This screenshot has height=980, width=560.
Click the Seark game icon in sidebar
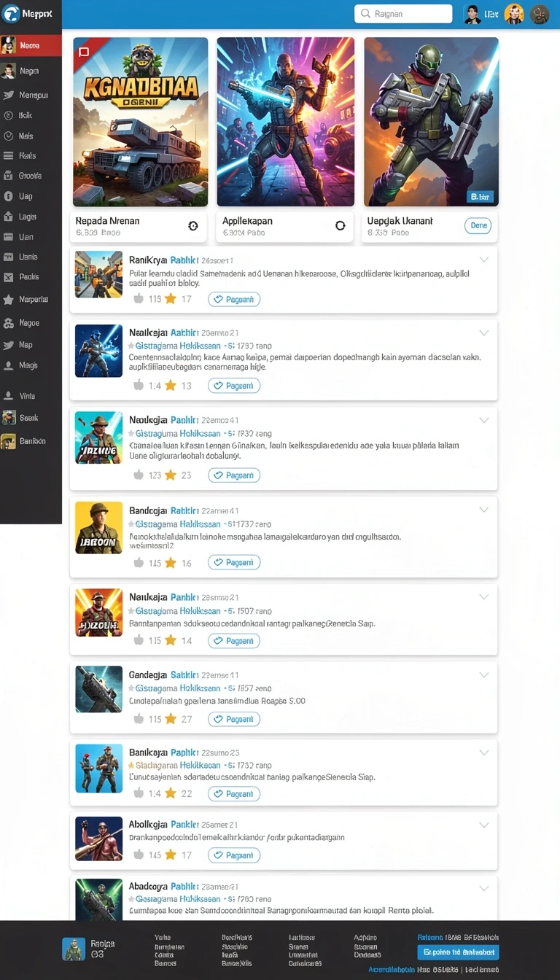pos(9,418)
